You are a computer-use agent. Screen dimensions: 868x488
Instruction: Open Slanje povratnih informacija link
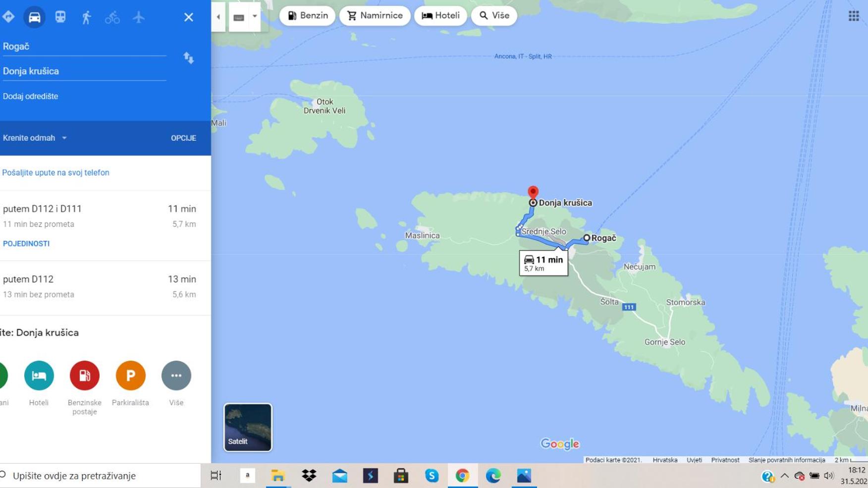[x=787, y=460]
